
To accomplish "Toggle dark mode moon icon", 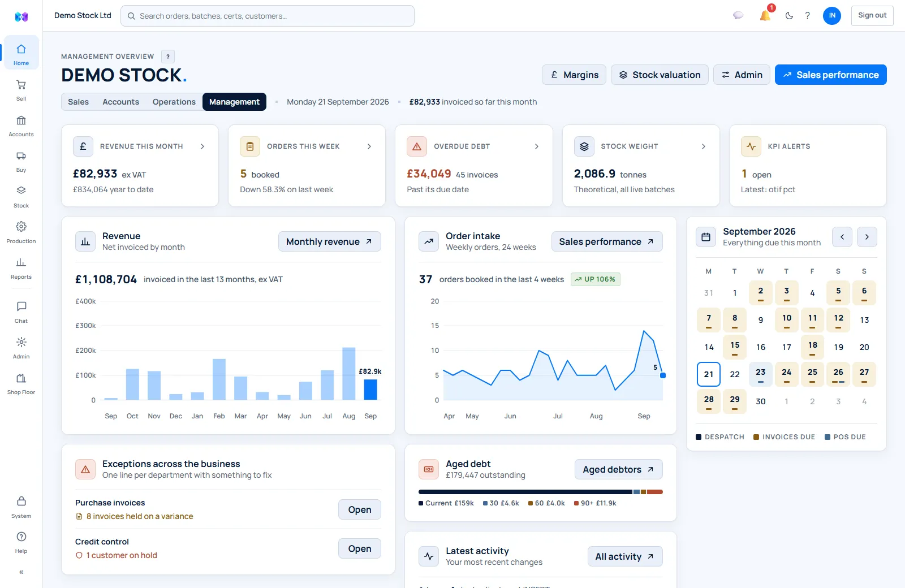I will point(789,16).
